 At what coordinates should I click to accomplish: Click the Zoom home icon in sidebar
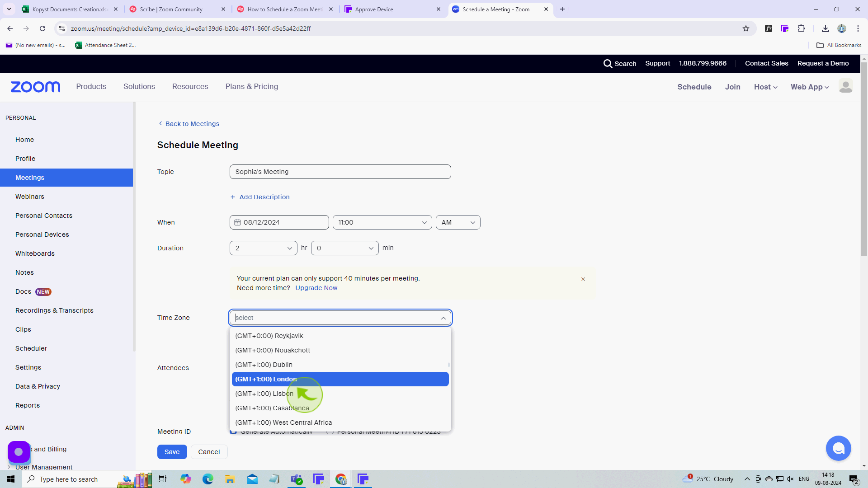pos(24,140)
